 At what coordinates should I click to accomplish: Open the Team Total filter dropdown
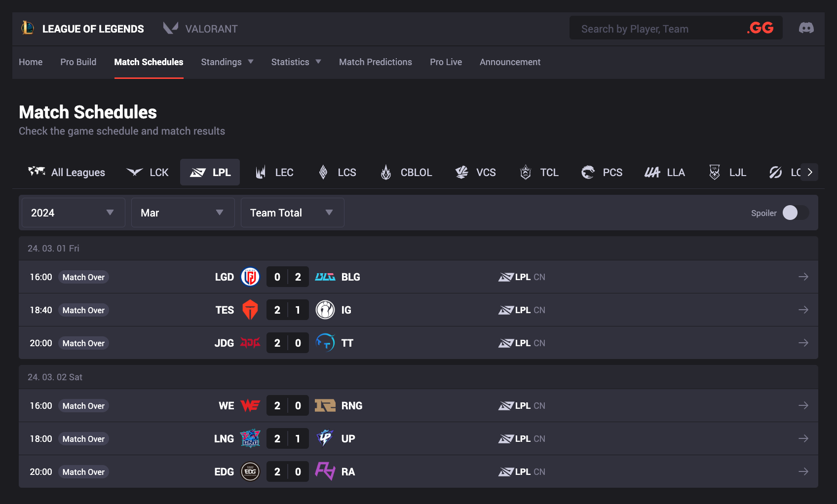point(292,213)
